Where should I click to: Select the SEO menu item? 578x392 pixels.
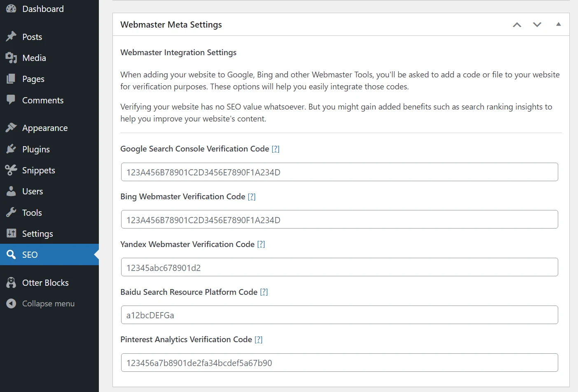click(x=49, y=254)
